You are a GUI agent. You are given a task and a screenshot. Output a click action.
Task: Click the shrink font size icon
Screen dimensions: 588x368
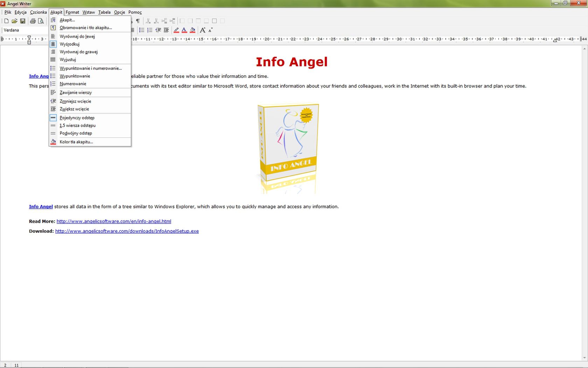point(210,30)
